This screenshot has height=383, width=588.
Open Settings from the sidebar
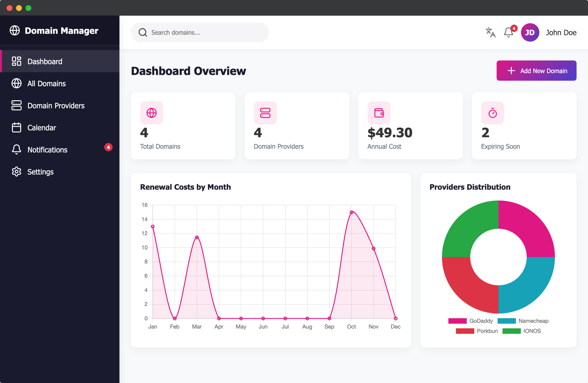click(40, 172)
